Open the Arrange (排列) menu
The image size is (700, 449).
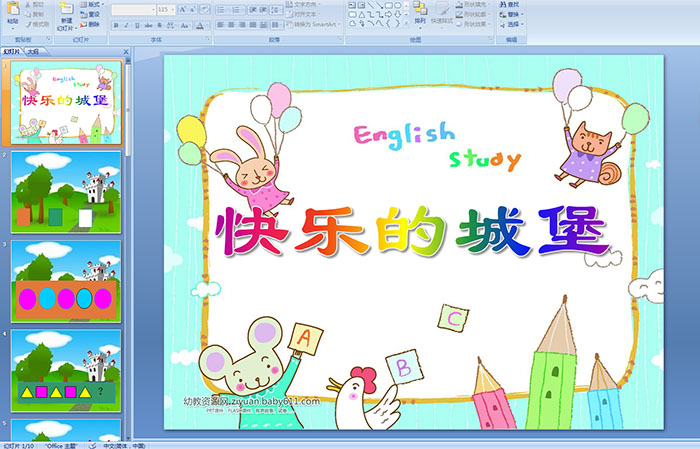coord(420,15)
